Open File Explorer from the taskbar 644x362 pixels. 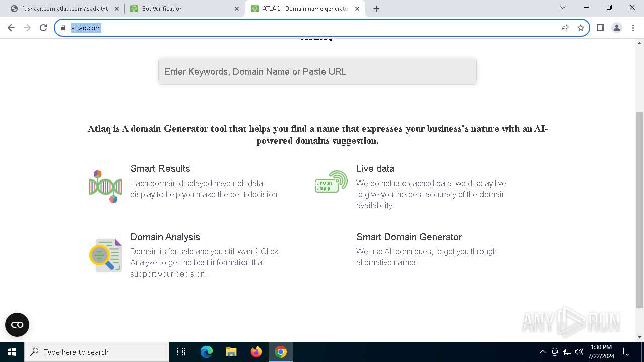231,352
